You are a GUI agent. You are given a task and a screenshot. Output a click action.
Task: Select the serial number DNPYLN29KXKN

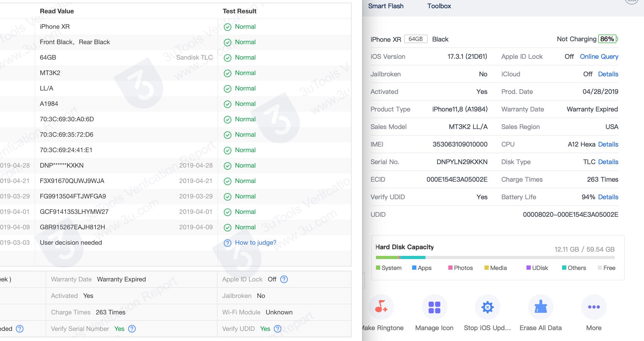[462, 162]
